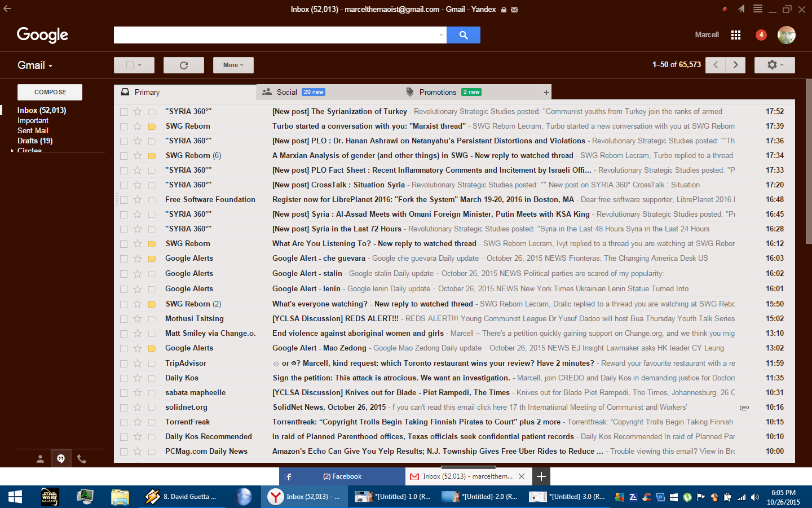Image resolution: width=812 pixels, height=508 pixels.
Task: Click the browser back arrow
Action: (x=7, y=8)
